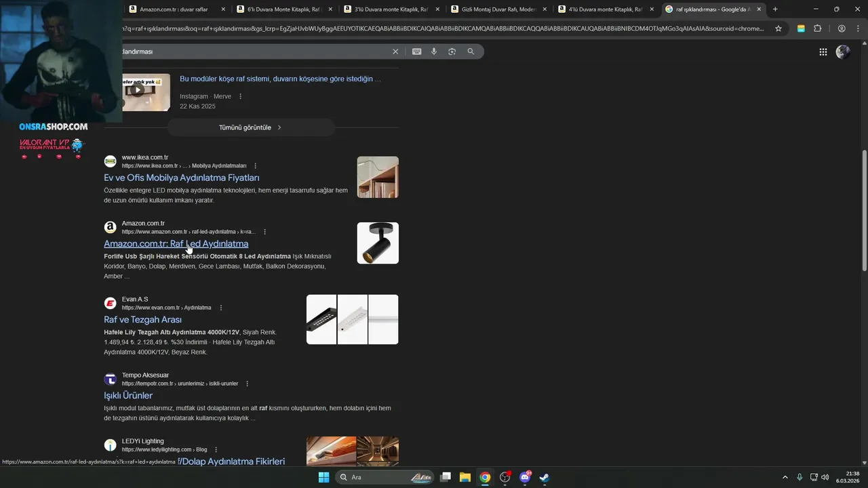Open 'Amazon.com.tr: Raf Led Aydınlatma' link
Viewport: 868px width, 488px height.
tap(176, 243)
